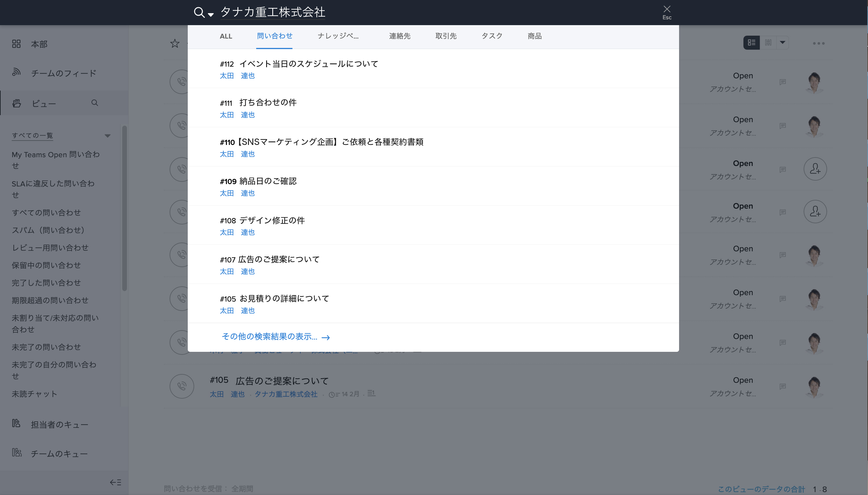
Task: Switch to list view layout icon
Action: pos(751,42)
